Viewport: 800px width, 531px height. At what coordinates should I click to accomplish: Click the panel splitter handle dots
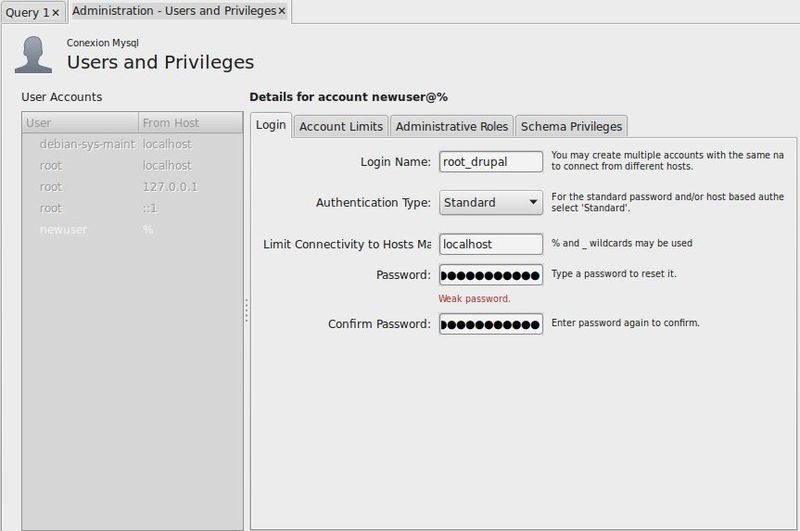246,310
